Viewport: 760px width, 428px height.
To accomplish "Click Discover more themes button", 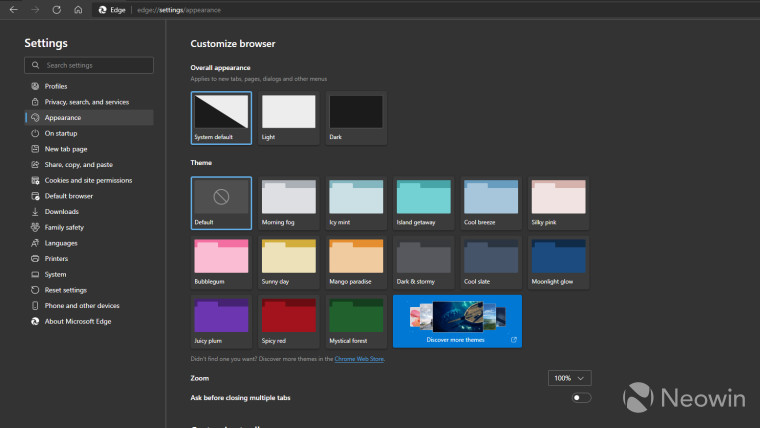I will [x=457, y=321].
